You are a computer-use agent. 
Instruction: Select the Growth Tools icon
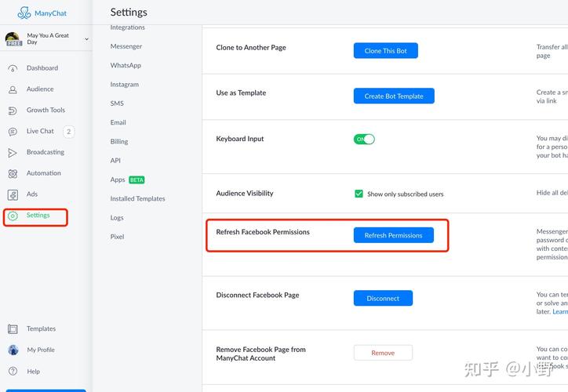(13, 111)
